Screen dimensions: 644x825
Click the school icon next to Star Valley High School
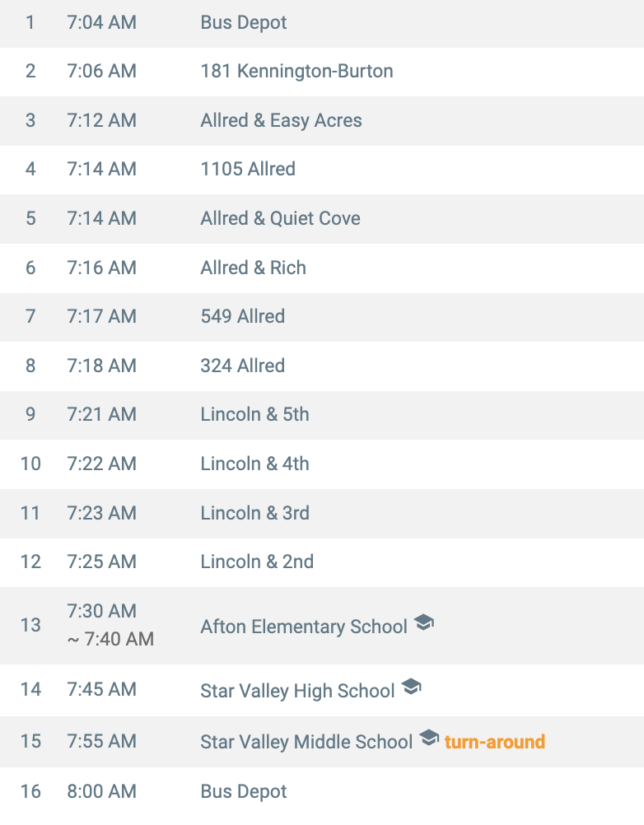click(x=411, y=687)
